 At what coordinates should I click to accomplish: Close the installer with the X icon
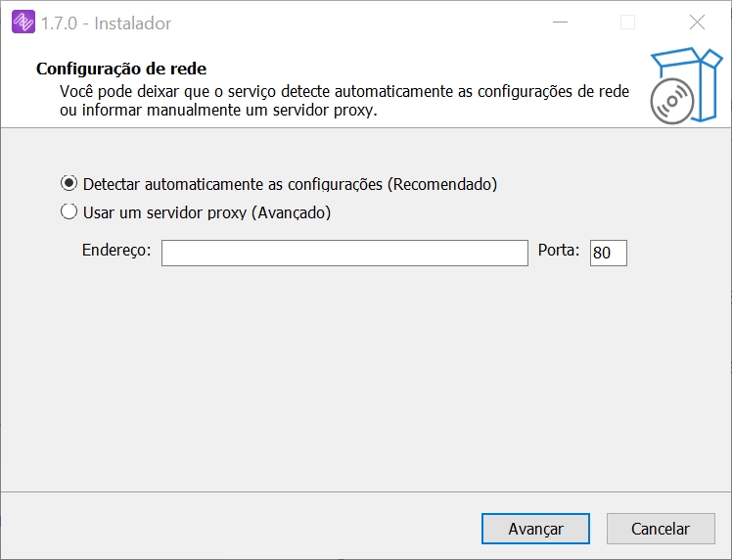coord(697,23)
